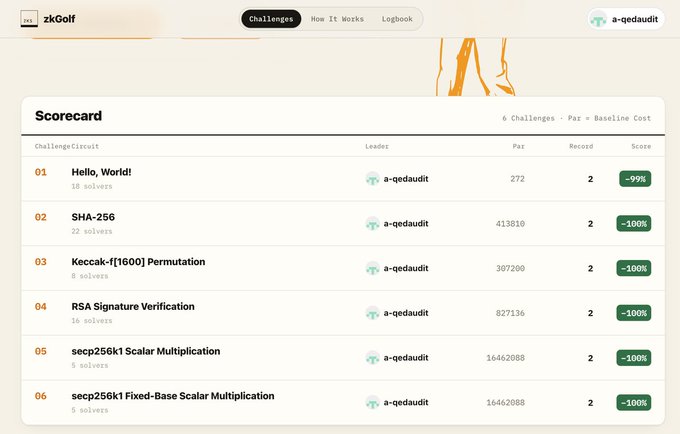This screenshot has width=680, height=434.
Task: Click leader avatar in SHA-256 row
Action: [x=373, y=224]
